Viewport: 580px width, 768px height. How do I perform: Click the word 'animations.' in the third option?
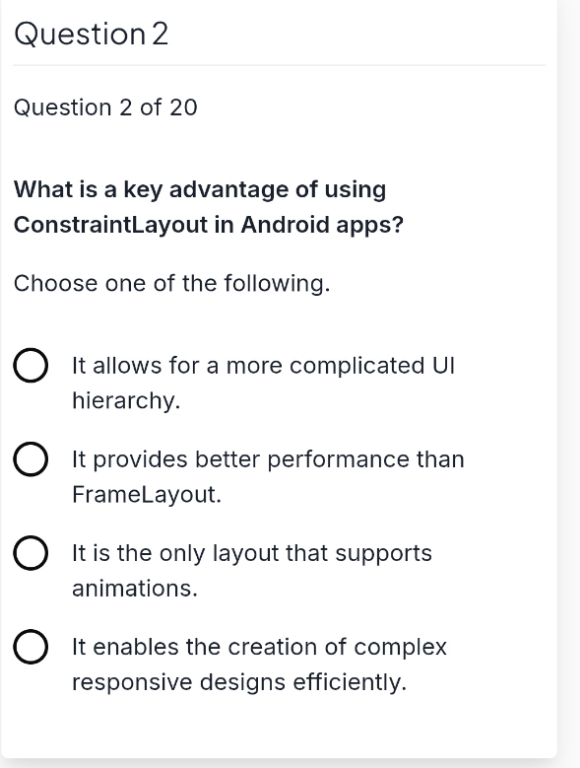[135, 588]
